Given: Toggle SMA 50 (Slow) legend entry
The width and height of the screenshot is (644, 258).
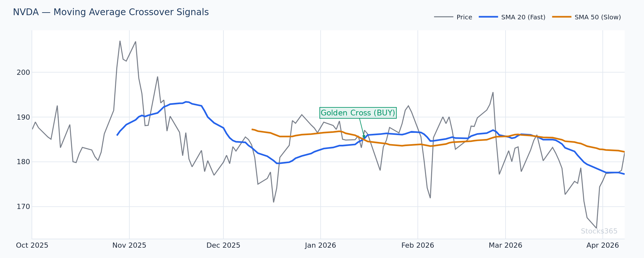Looking at the screenshot, I should pyautogui.click(x=597, y=17).
